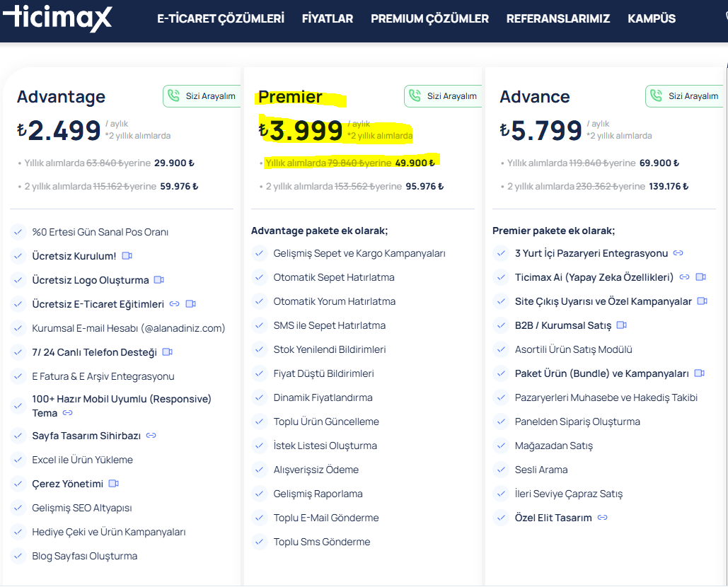Open REFERANSLARIMIZ in the navigation bar
The width and height of the screenshot is (728, 587).
558,18
